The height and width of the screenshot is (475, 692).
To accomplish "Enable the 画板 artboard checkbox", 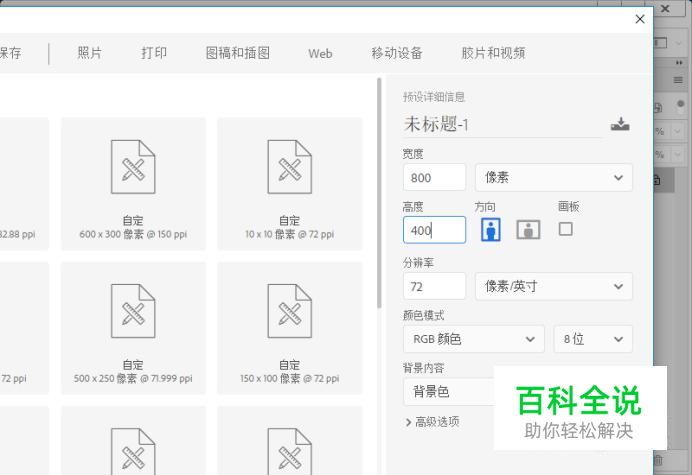I will [565, 229].
